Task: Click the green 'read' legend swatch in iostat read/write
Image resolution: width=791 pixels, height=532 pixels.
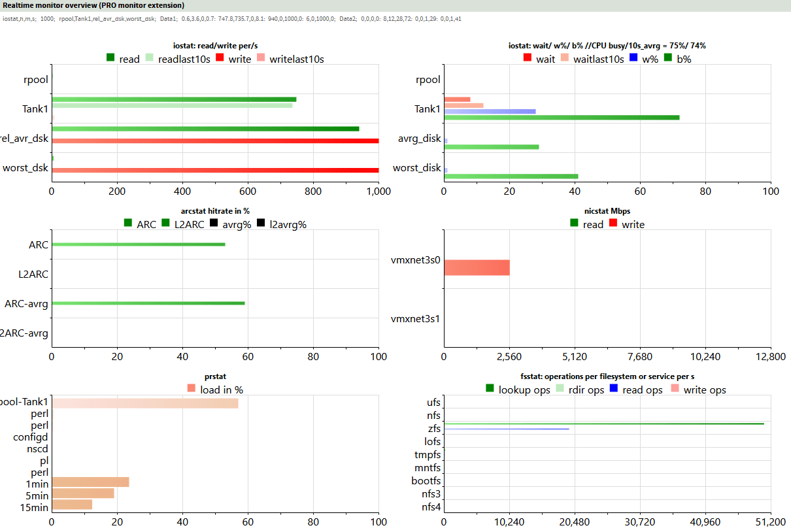Action: [110, 58]
